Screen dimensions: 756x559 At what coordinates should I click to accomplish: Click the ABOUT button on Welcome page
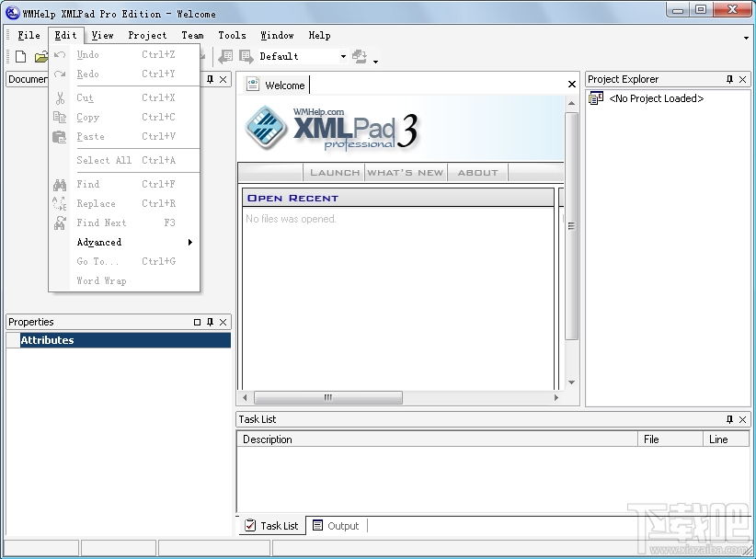478,173
